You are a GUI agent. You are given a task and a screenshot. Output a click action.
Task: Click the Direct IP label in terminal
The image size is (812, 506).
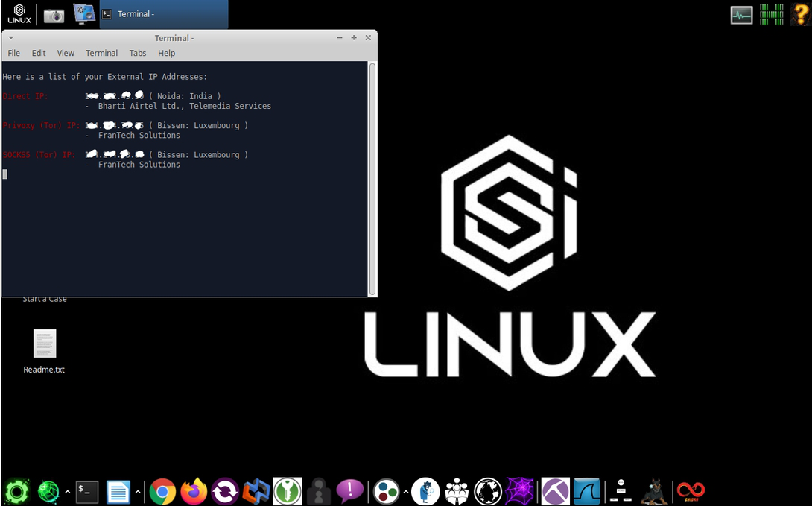pos(25,96)
